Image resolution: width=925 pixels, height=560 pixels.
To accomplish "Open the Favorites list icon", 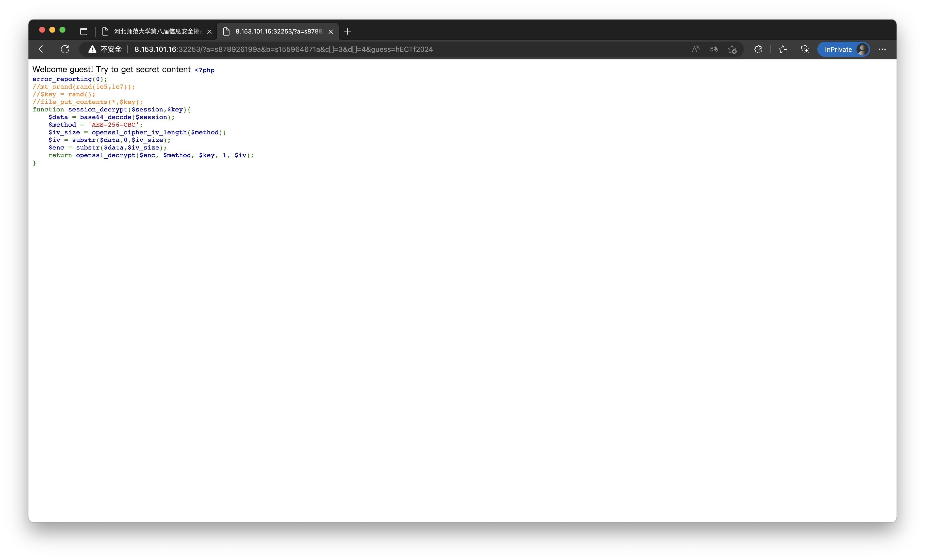I will tap(783, 49).
